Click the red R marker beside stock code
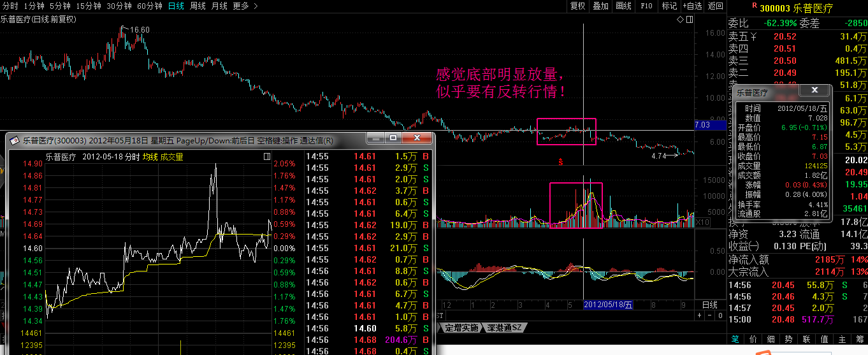Image resolution: width=868 pixels, height=355 pixels. pos(755,5)
